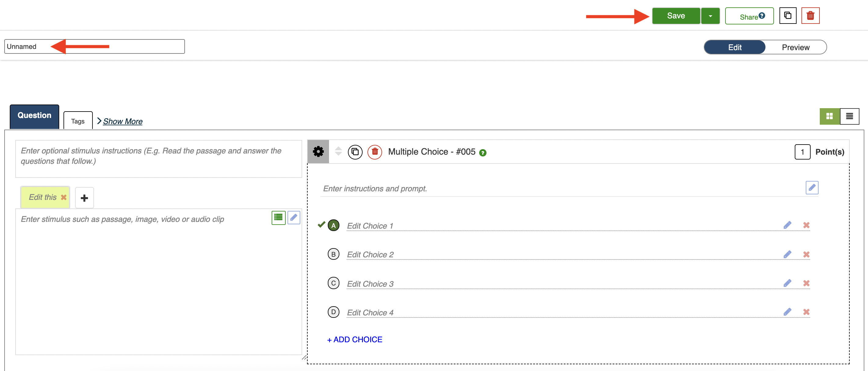Switch to grid layout view
This screenshot has width=868, height=371.
[x=829, y=116]
